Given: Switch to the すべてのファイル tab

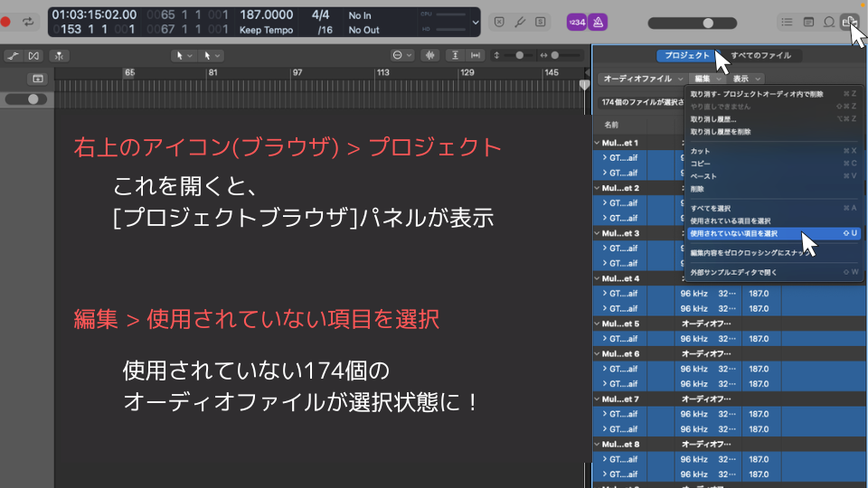Looking at the screenshot, I should [760, 55].
